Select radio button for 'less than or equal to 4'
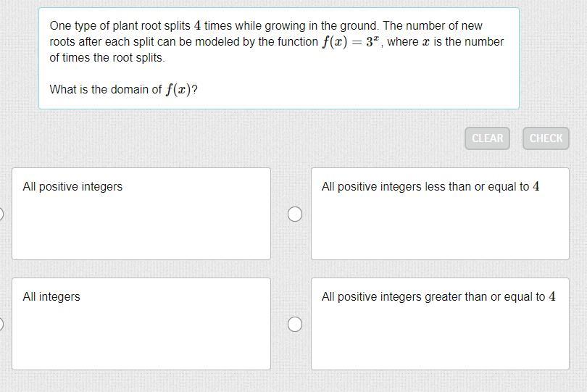587x392 pixels. [295, 214]
